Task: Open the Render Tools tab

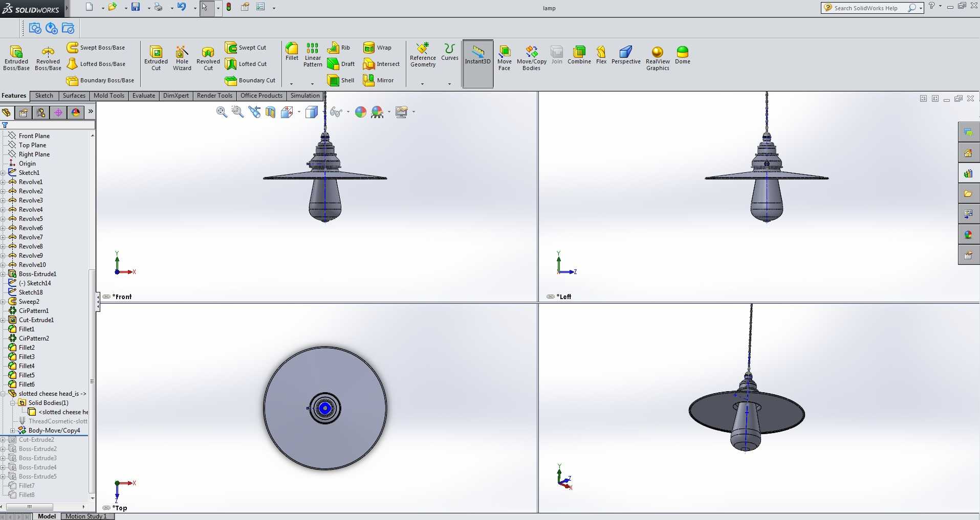Action: 214,96
